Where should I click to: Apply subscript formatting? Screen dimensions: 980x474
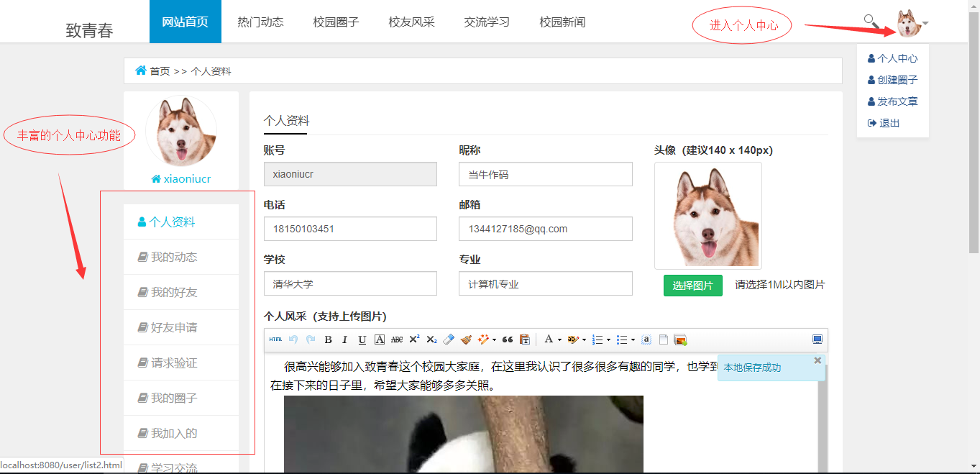[431, 339]
